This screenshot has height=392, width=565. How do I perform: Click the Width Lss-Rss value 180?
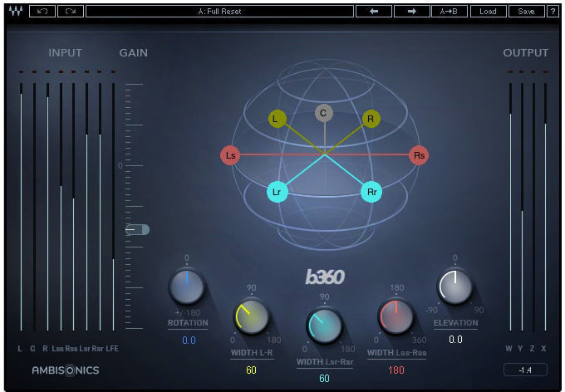396,370
